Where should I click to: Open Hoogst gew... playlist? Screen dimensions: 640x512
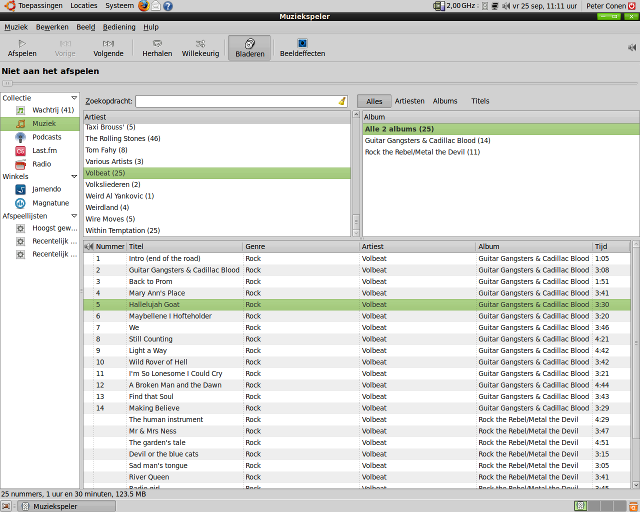[x=40, y=228]
